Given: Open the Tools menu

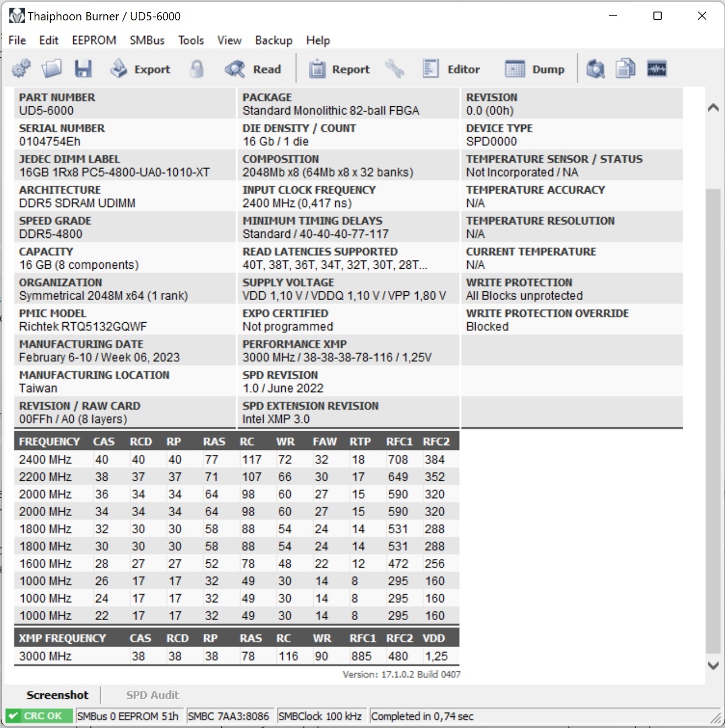Looking at the screenshot, I should tap(191, 40).
